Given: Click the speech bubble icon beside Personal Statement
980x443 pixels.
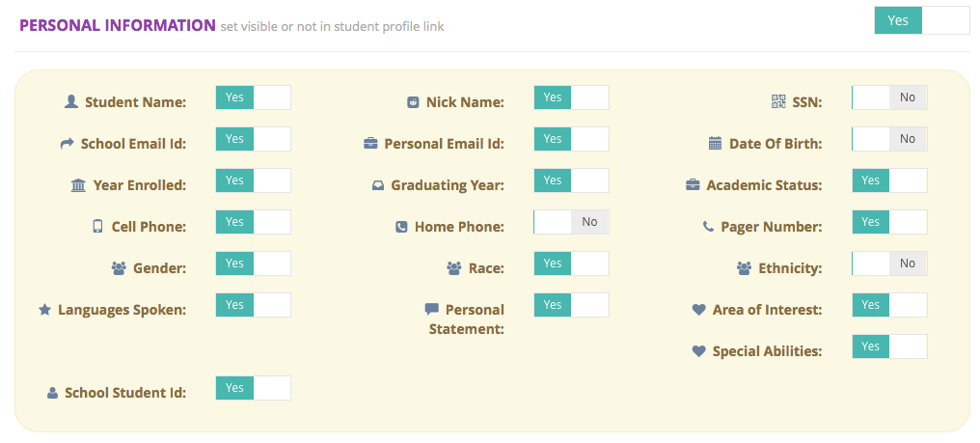Looking at the screenshot, I should (x=431, y=310).
